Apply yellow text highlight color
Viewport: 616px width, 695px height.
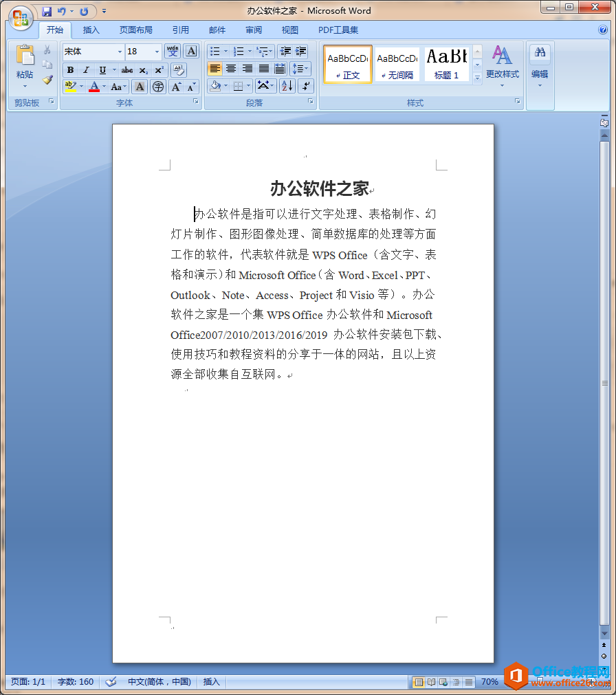coord(70,87)
